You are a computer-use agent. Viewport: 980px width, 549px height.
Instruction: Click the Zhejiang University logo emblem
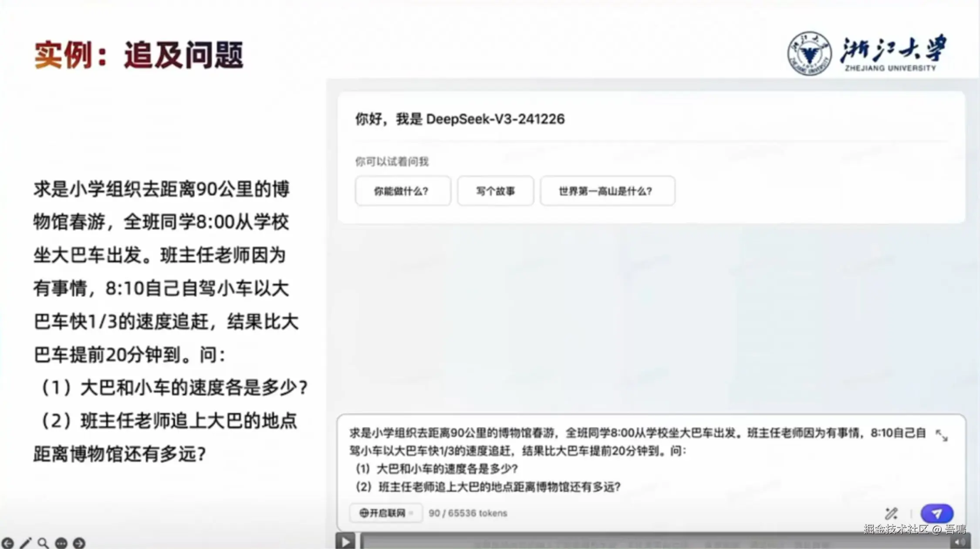pos(809,54)
